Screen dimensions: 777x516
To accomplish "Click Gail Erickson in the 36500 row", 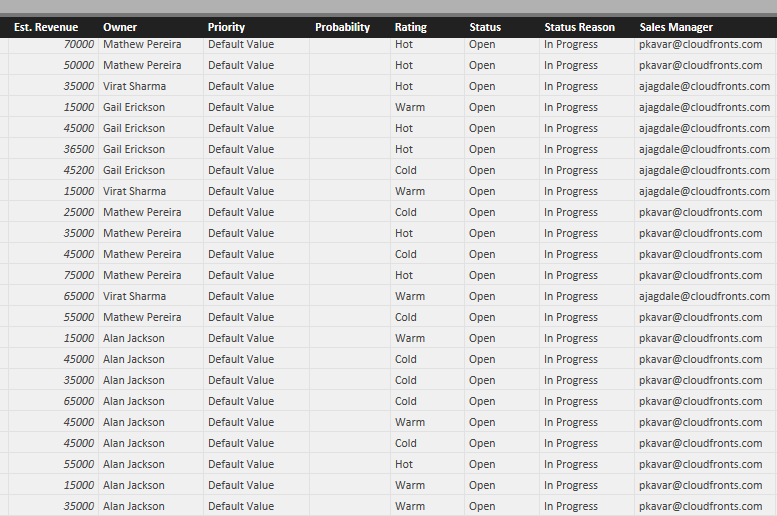I will [134, 149].
